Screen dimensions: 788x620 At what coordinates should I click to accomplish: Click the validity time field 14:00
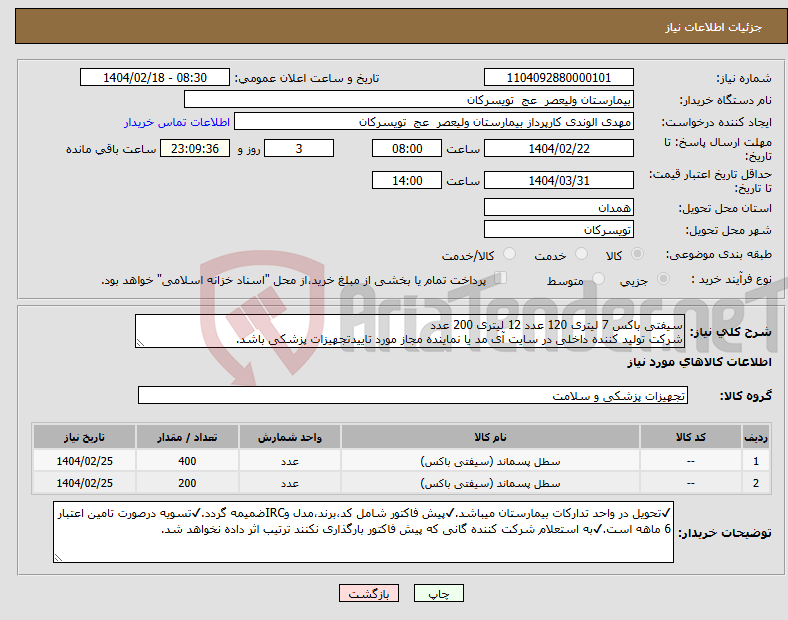tap(407, 180)
